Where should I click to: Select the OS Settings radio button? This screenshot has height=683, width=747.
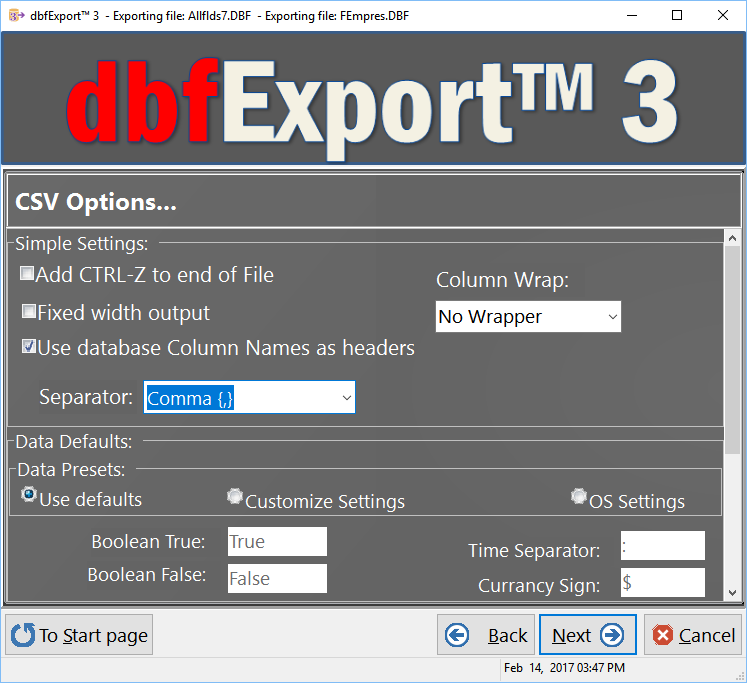coord(579,496)
